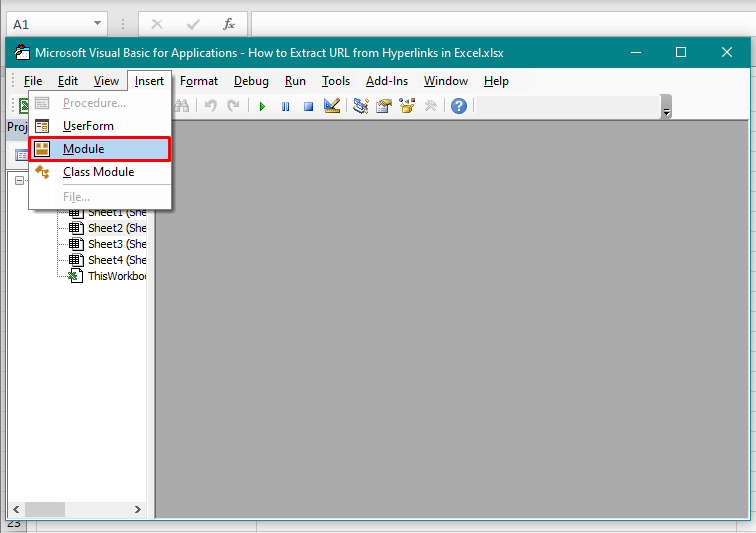Toggle Design Mode icon

coord(332,106)
